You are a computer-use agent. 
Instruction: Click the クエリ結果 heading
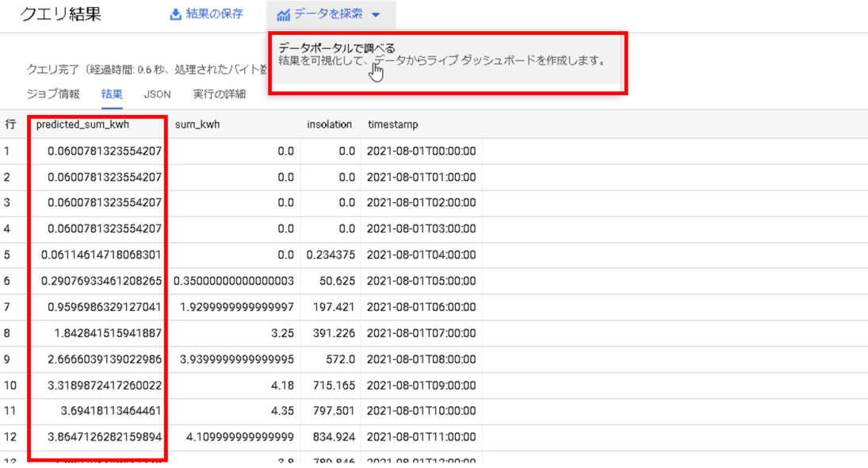[x=61, y=13]
